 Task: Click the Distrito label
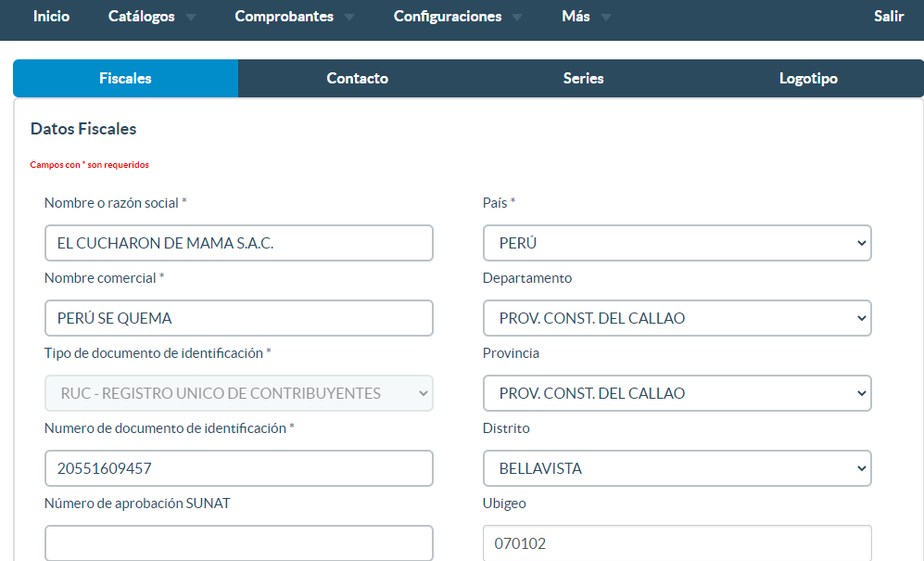click(506, 428)
